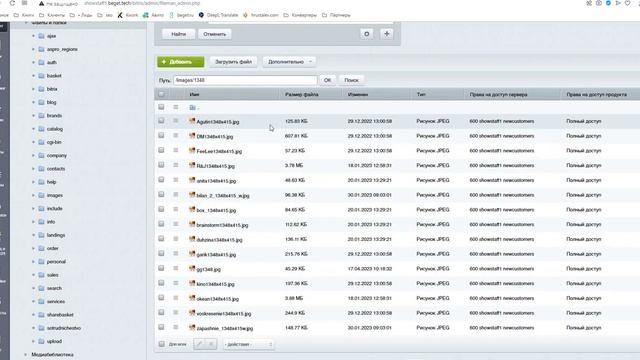Expand the catalog folder node
This screenshot has height=360, width=640.
tap(33, 129)
